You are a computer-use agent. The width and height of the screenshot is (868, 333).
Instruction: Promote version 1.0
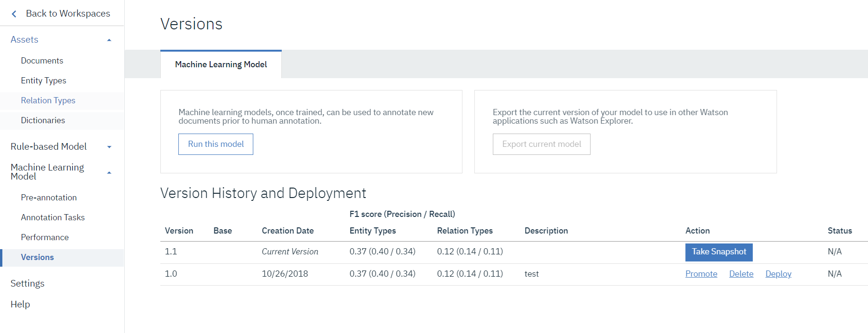[x=701, y=274]
